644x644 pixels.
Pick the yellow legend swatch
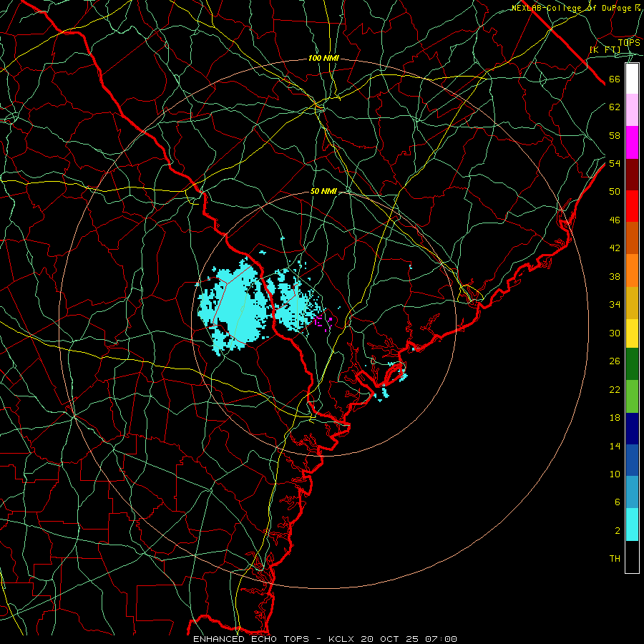tap(632, 333)
